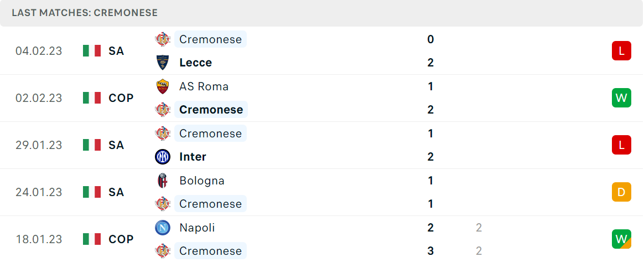The width and height of the screenshot is (644, 262).
Task: Click the orange D badge for Bologna match
Action: (621, 192)
